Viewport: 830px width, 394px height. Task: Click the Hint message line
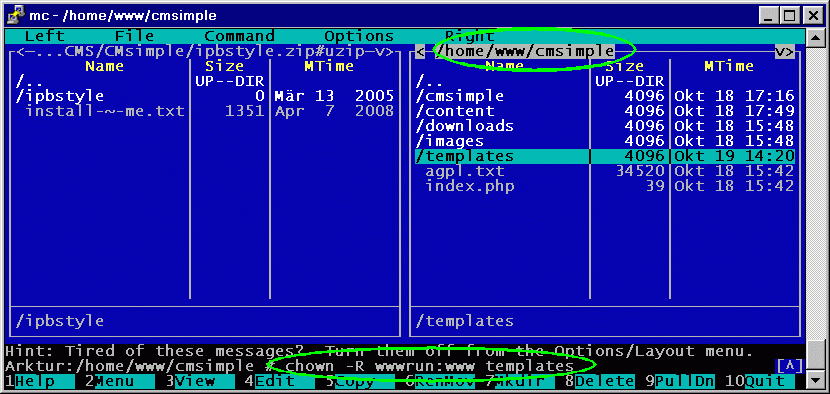(379, 351)
